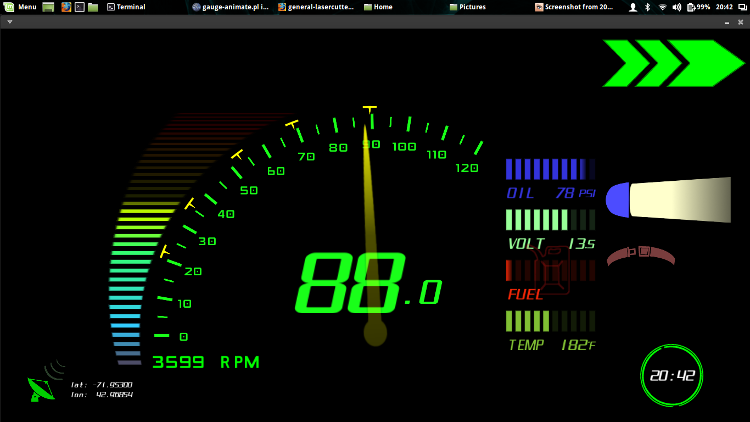
Task: Toggle the Wi-Fi network tray icon
Action: (x=661, y=6)
